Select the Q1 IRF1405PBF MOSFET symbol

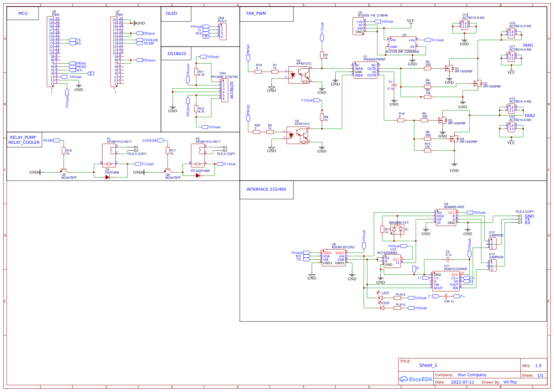[449, 69]
